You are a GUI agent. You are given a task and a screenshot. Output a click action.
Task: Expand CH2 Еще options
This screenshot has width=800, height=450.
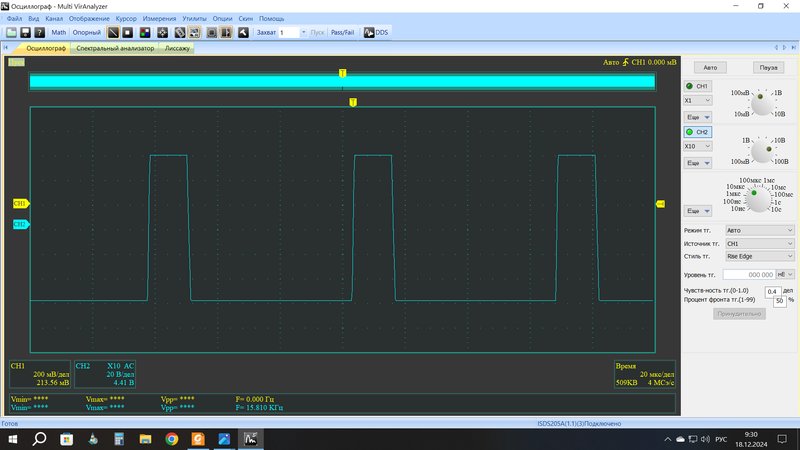point(697,163)
